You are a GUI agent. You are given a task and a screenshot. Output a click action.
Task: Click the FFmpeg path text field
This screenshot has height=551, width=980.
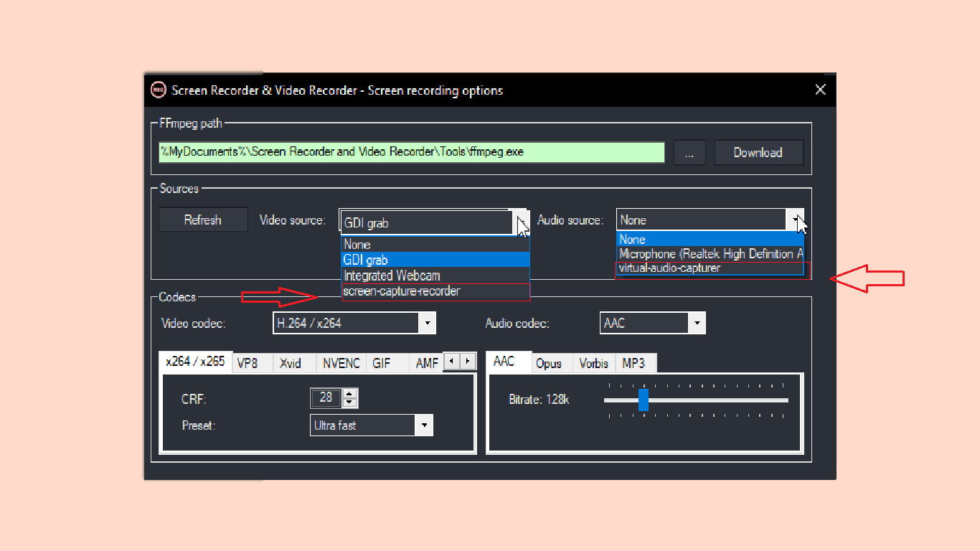(x=412, y=152)
